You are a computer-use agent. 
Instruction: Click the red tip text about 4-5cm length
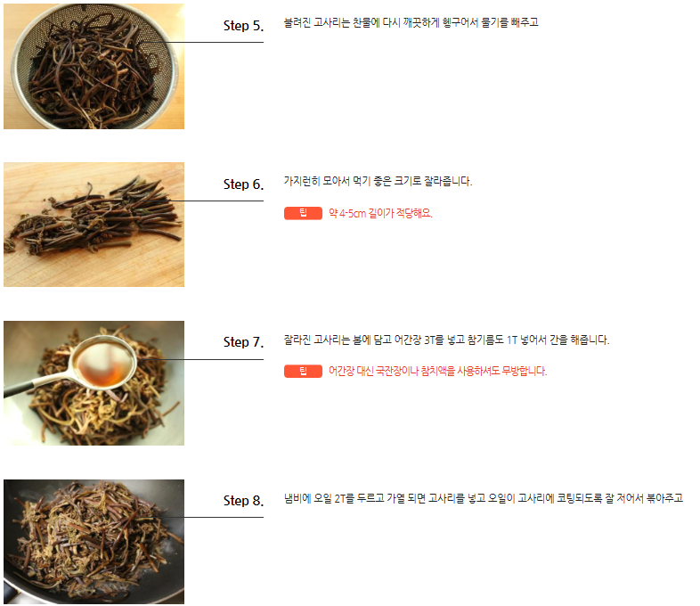[x=380, y=214]
